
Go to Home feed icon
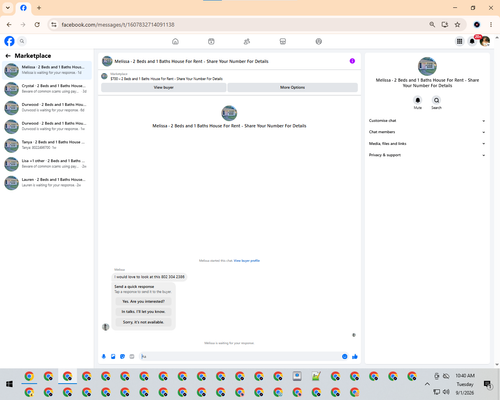175,41
